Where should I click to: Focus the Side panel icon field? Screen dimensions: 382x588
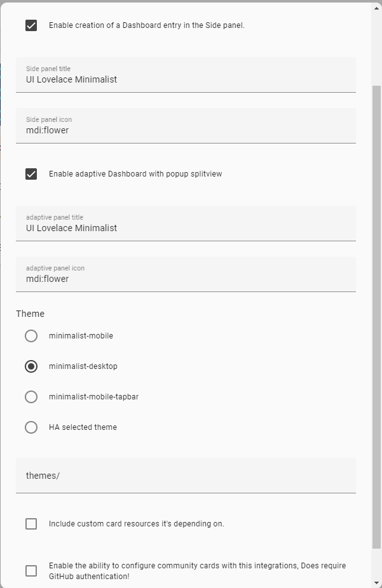click(186, 130)
